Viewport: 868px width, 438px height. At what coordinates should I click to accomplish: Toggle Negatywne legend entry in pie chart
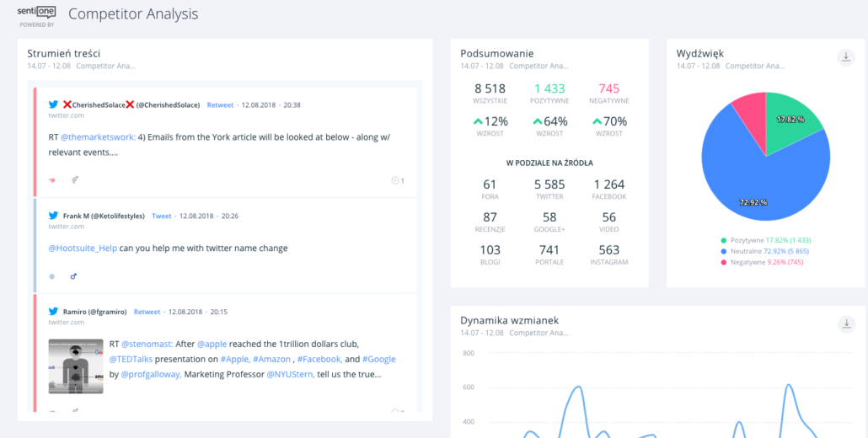[x=765, y=262]
